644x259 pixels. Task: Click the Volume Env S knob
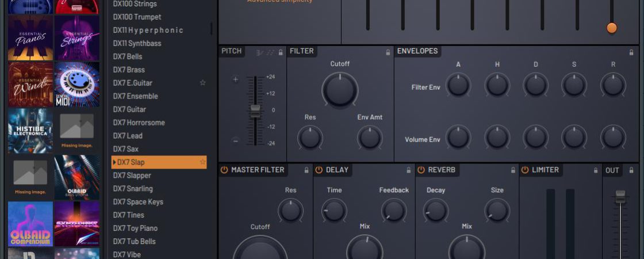(574, 138)
